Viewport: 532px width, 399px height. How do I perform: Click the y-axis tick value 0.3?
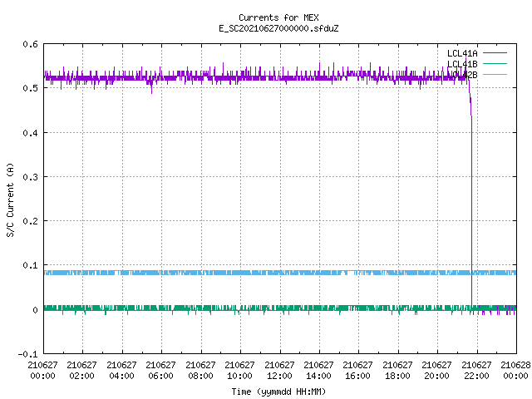coord(30,177)
